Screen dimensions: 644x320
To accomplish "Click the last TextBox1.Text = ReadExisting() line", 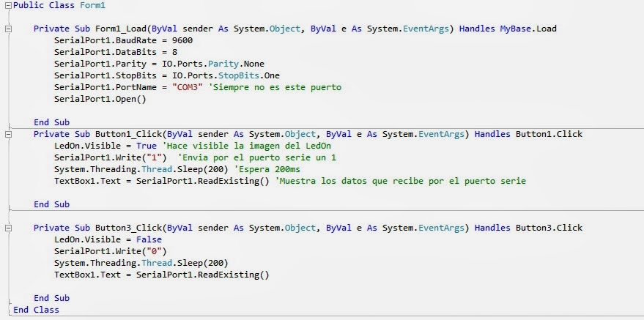I will (x=161, y=275).
